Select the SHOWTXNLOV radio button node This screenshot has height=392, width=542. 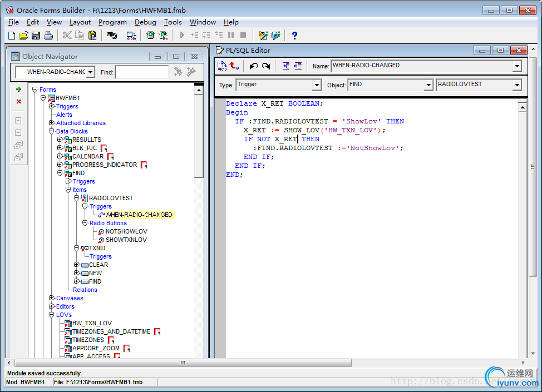[126, 240]
